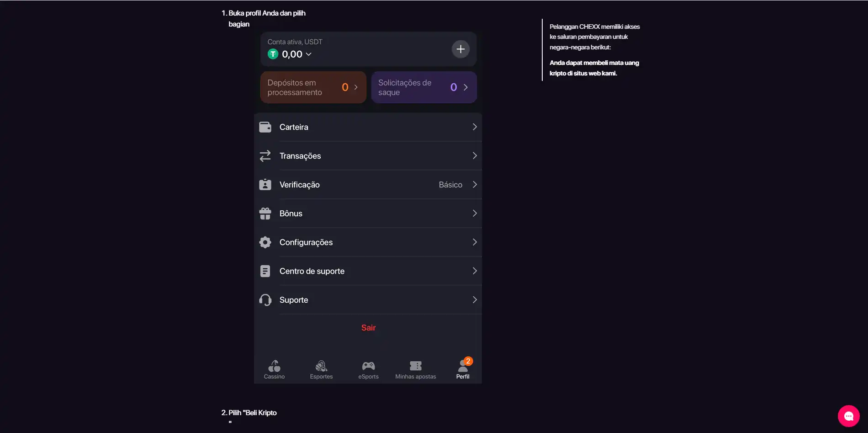This screenshot has width=868, height=433.
Task: Open the eSports tab
Action: (368, 370)
